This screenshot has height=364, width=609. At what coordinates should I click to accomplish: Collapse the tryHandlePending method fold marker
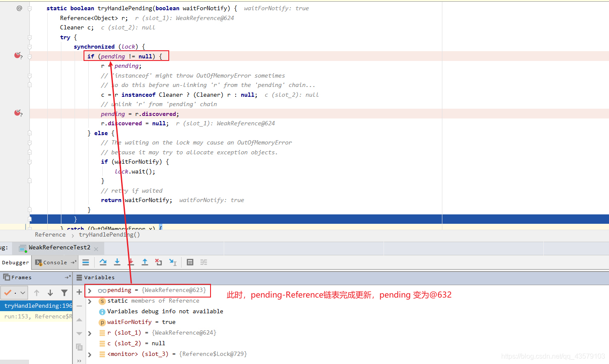(30, 8)
